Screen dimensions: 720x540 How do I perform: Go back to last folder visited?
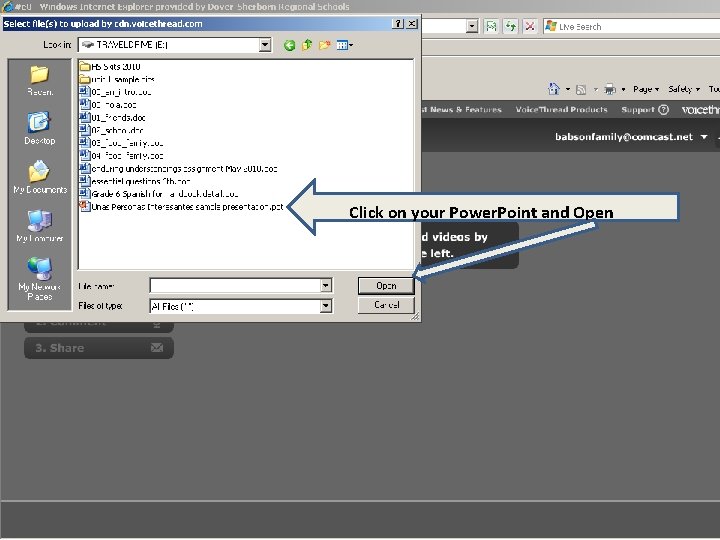(x=289, y=45)
